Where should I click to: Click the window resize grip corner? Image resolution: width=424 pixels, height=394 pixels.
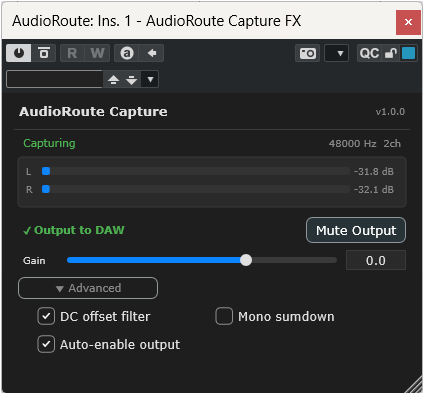414,385
